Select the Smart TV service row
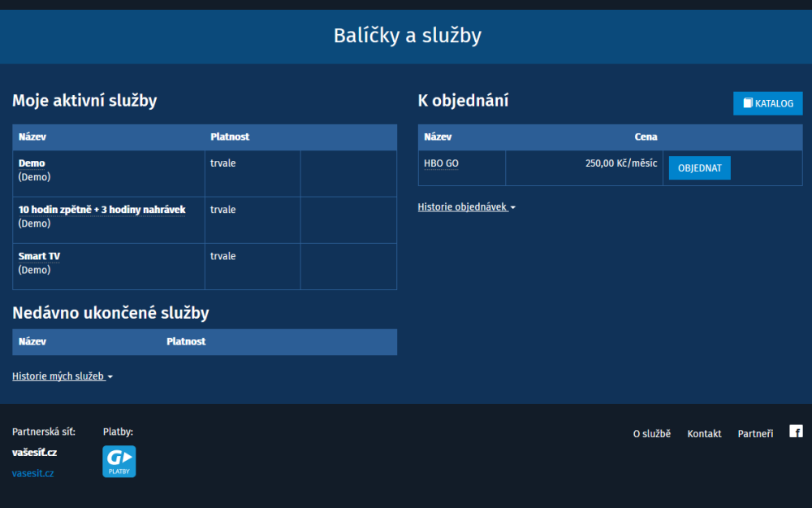 pyautogui.click(x=39, y=255)
